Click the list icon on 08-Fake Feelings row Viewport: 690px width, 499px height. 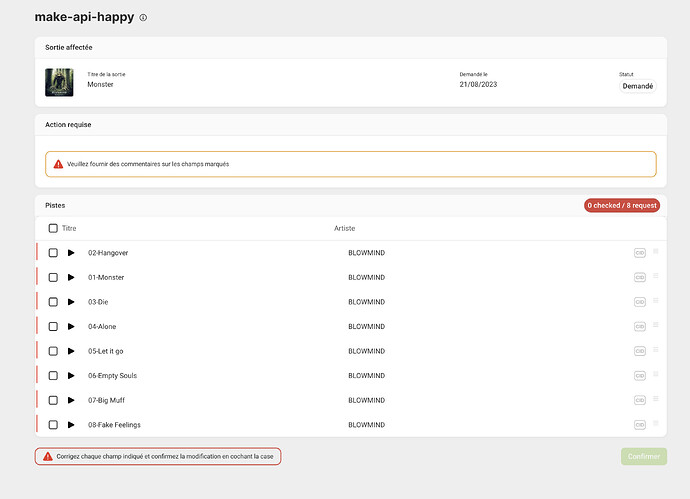coord(656,423)
